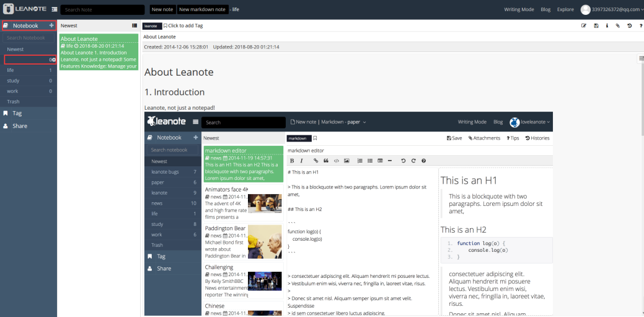This screenshot has height=317, width=644.
Task: Switch to Writing Mode
Action: click(519, 9)
